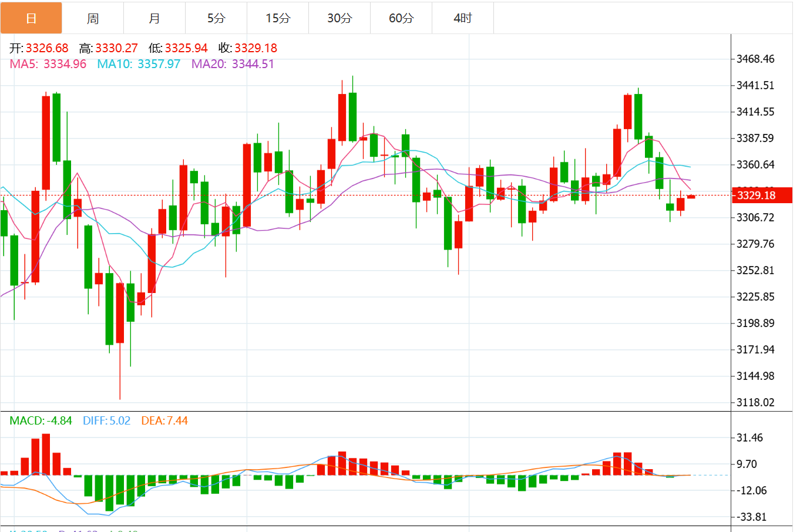Switch to the 日 daily chart tab
Screen dimensions: 800x532
tap(31, 18)
